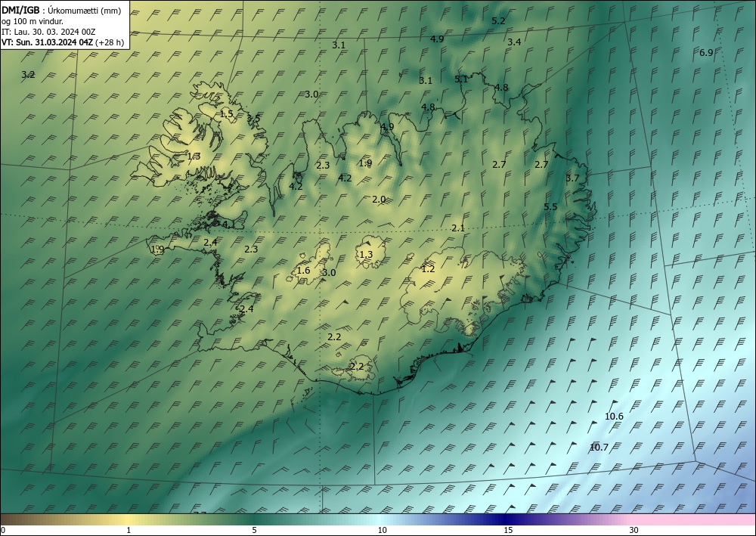
Task: Click the 3.7 value on the map
Action: (x=572, y=178)
